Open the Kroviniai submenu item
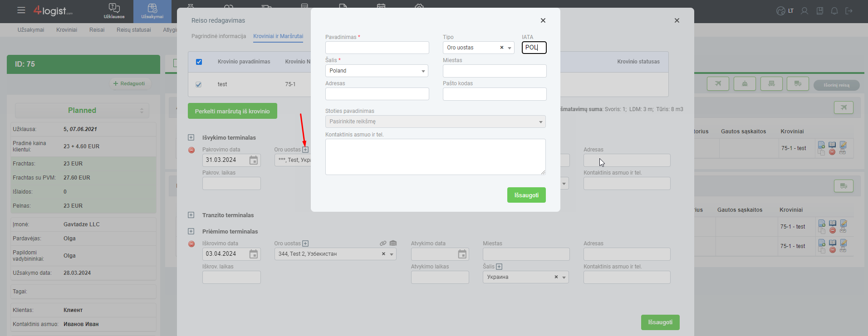The height and width of the screenshot is (336, 868). 67,30
